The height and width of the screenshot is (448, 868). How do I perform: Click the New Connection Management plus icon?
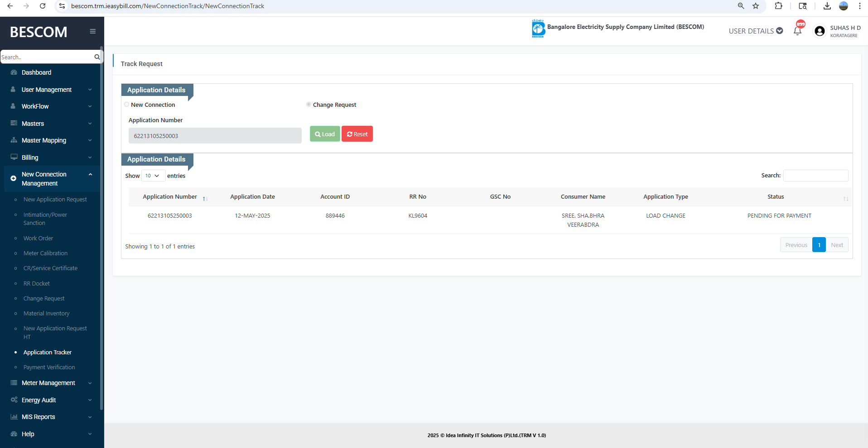pos(14,178)
